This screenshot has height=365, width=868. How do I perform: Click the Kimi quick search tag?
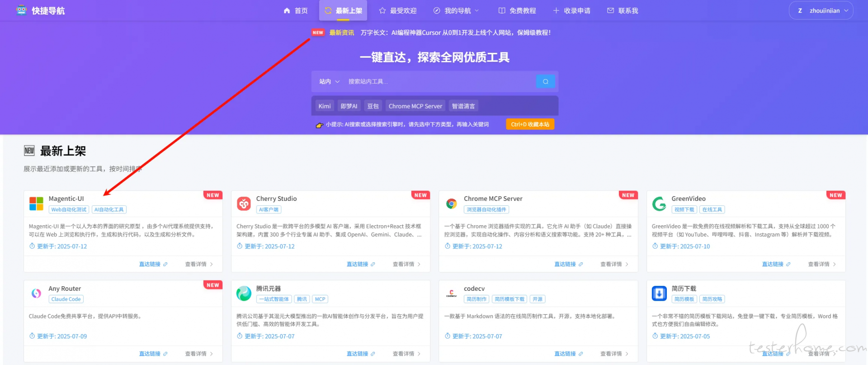pos(325,106)
